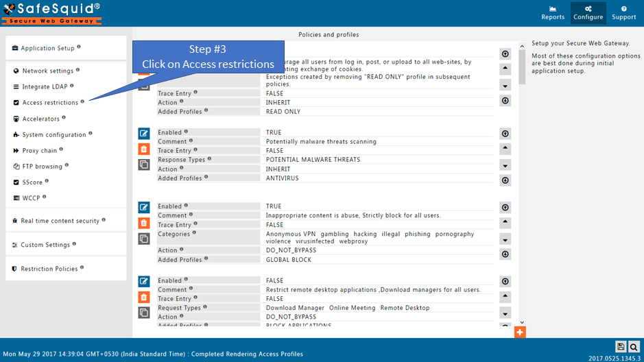644x362 pixels.
Task: Move READ ONLY policy down one
Action: coord(505,86)
